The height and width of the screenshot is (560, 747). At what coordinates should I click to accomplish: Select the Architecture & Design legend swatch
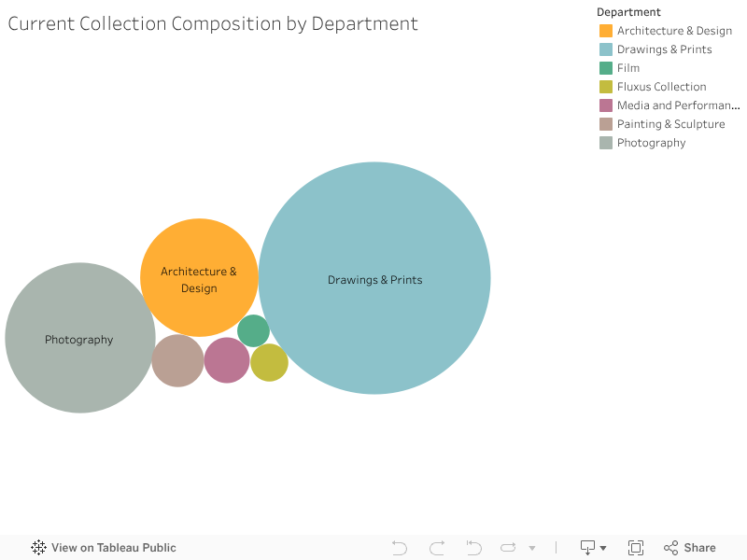606,31
